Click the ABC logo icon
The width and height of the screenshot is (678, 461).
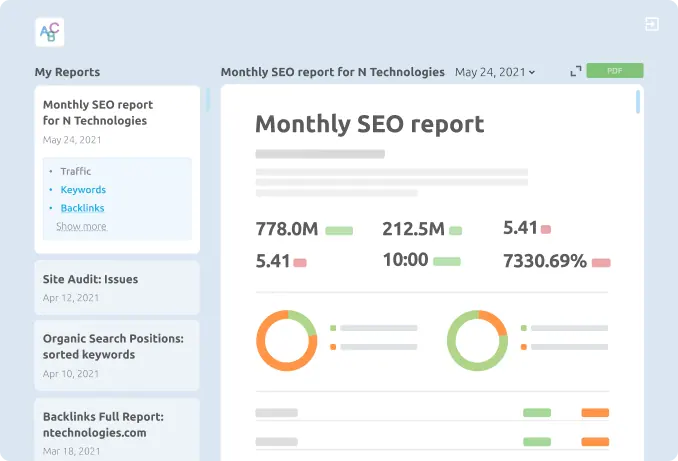click(x=50, y=32)
